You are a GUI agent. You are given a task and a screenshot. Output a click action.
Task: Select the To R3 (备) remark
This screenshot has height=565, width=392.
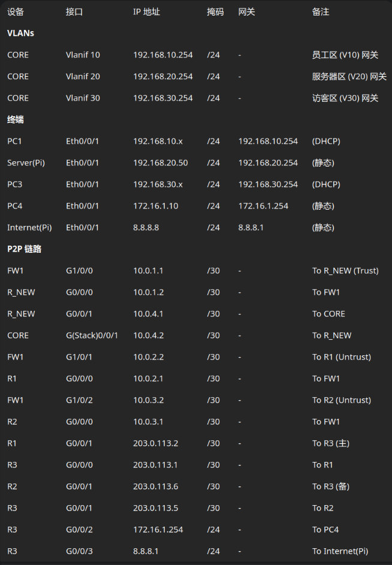(331, 487)
